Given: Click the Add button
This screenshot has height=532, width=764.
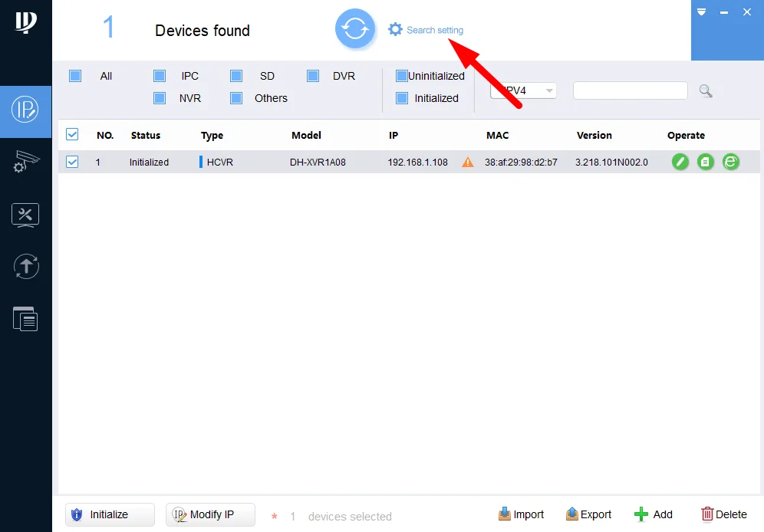Looking at the screenshot, I should [x=654, y=514].
